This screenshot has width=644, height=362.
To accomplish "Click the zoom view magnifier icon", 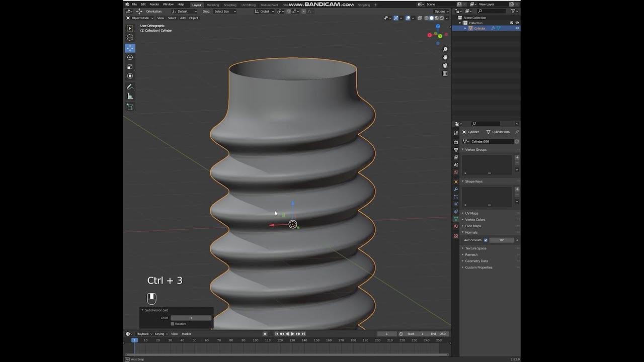I will [445, 49].
